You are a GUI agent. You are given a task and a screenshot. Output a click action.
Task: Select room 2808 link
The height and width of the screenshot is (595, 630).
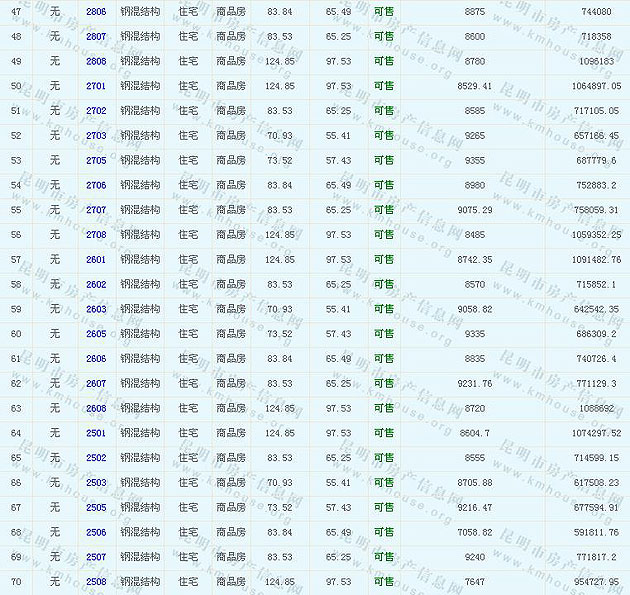pos(96,61)
